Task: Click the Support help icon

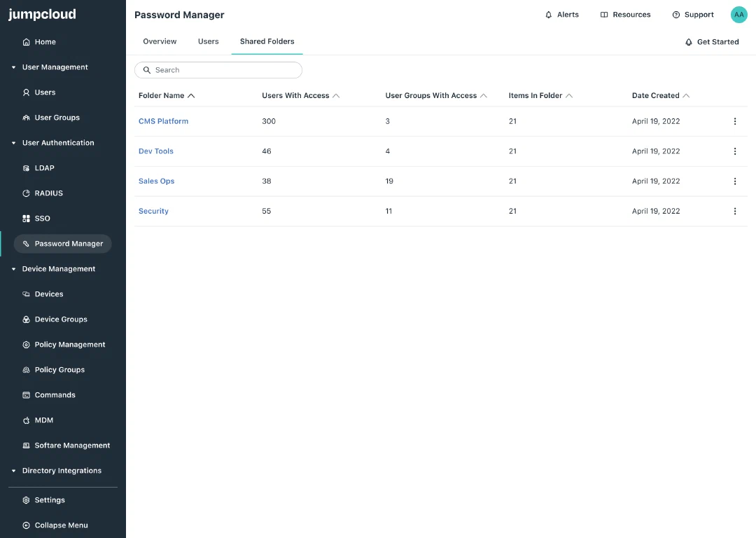Action: pos(676,15)
